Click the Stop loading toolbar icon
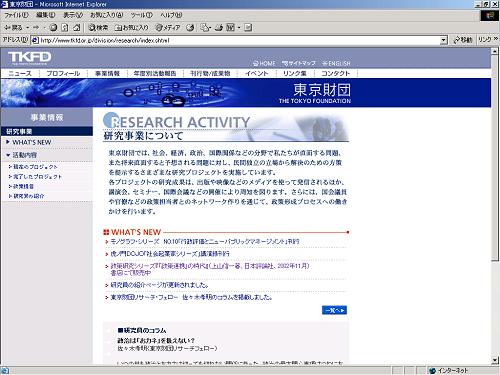Image resolution: width=500 pixels, height=375 pixels. point(53,28)
